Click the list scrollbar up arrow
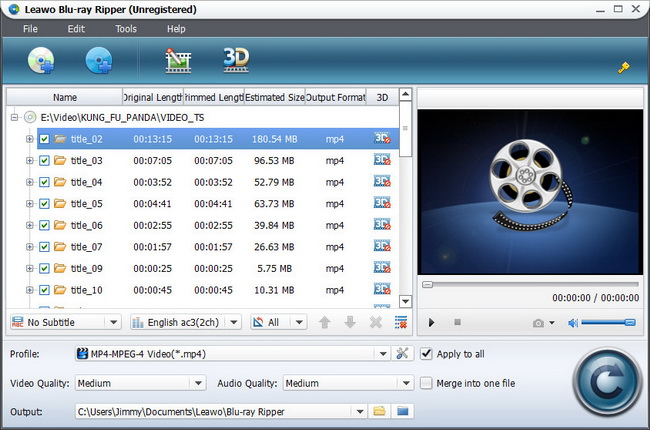Viewport: 650px width, 430px height. click(x=405, y=94)
